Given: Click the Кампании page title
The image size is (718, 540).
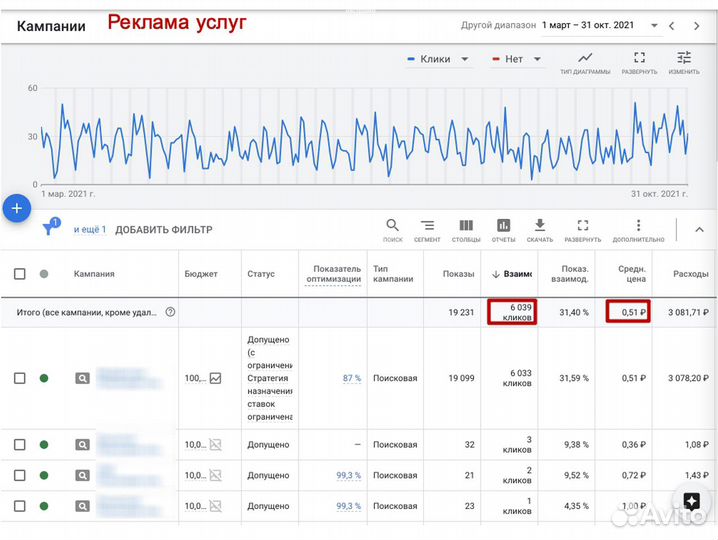Looking at the screenshot, I should [x=51, y=26].
